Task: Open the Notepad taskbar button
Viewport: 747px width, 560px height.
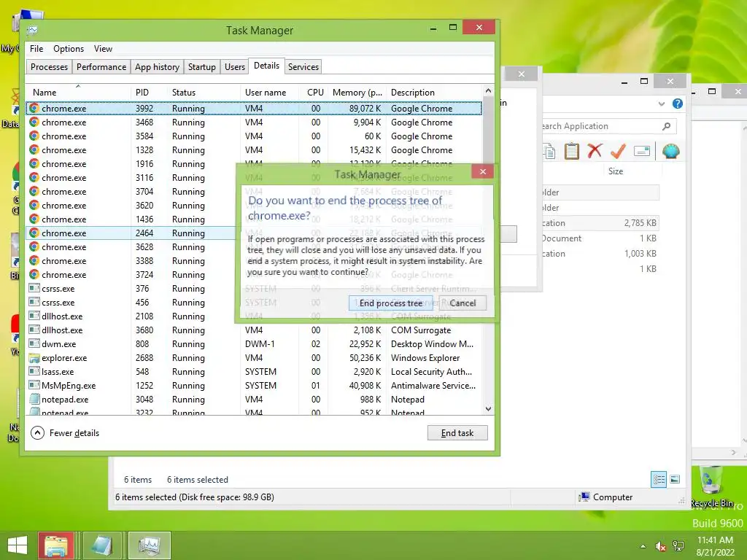Action: 102,545
